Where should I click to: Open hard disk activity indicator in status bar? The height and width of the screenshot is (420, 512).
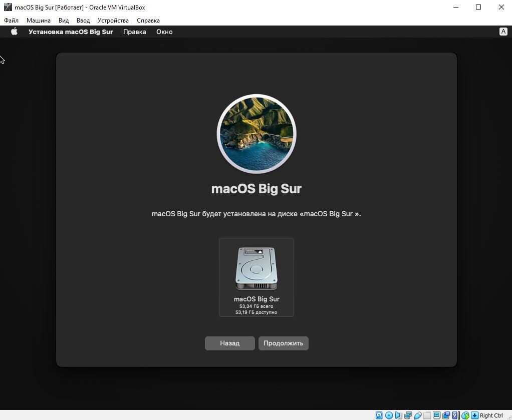coord(379,415)
